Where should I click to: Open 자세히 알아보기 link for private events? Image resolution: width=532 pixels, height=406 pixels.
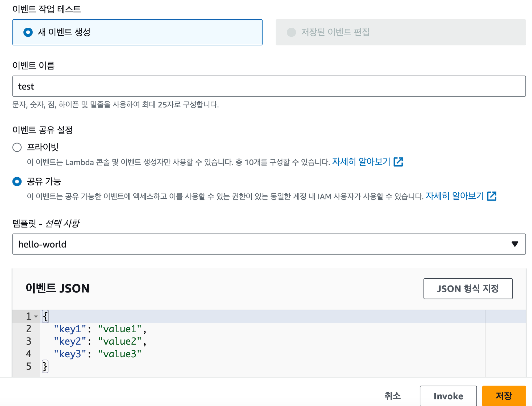[x=361, y=162]
